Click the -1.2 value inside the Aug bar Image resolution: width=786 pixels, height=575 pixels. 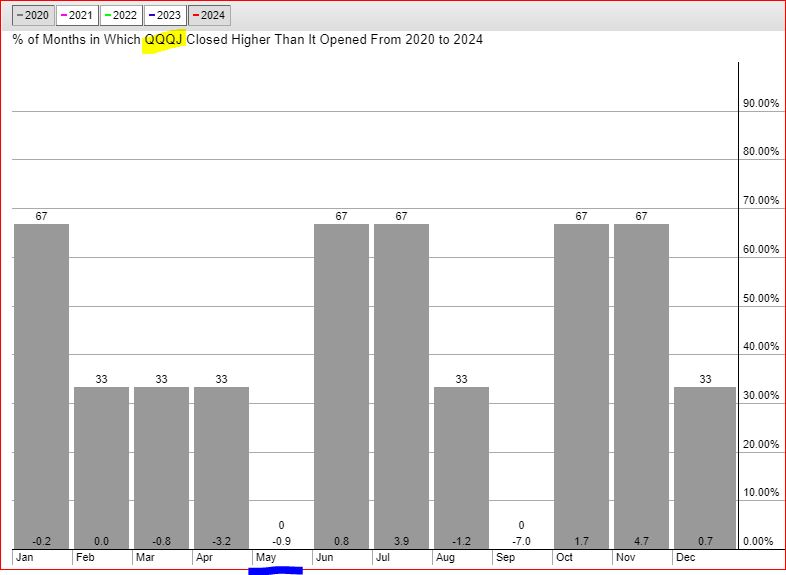pyautogui.click(x=461, y=541)
